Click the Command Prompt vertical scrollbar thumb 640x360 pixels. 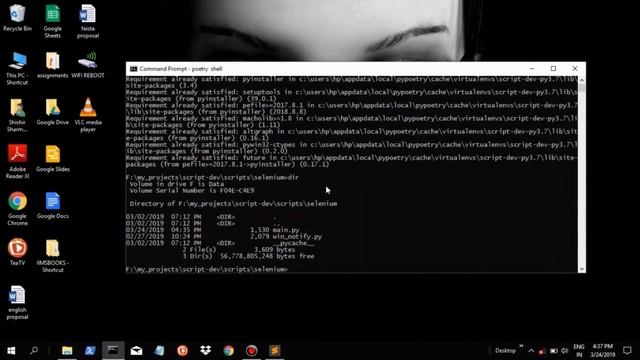tap(582, 88)
